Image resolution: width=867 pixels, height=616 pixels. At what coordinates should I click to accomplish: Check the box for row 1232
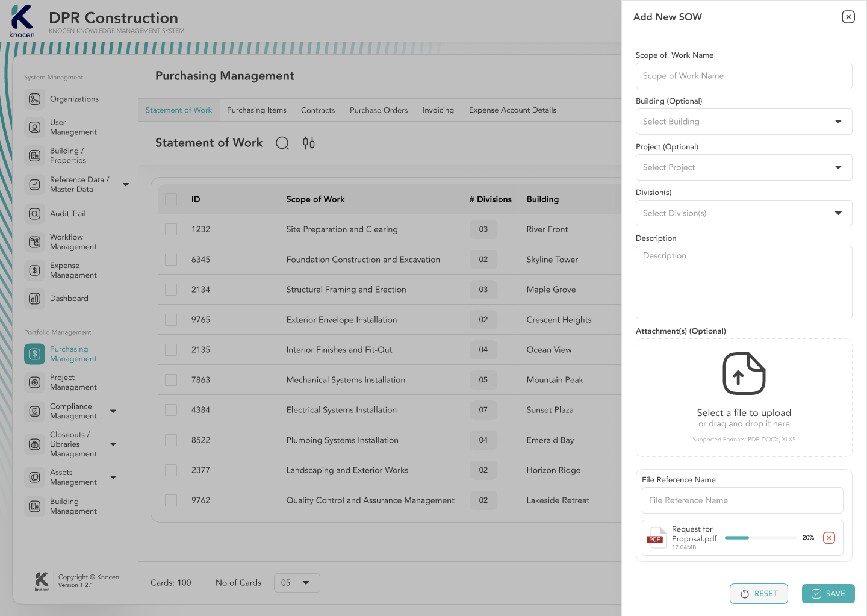point(171,229)
